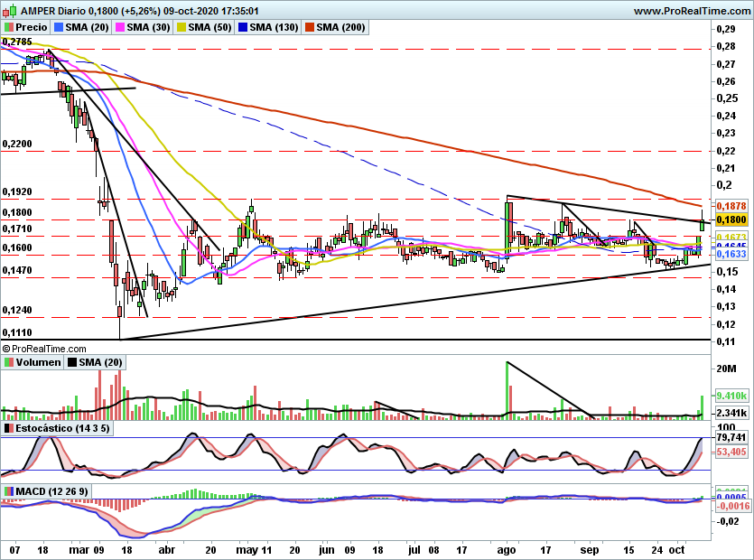Click the -0,0016 MACD value tag
Viewport: 754px width, 560px height.
click(x=733, y=506)
